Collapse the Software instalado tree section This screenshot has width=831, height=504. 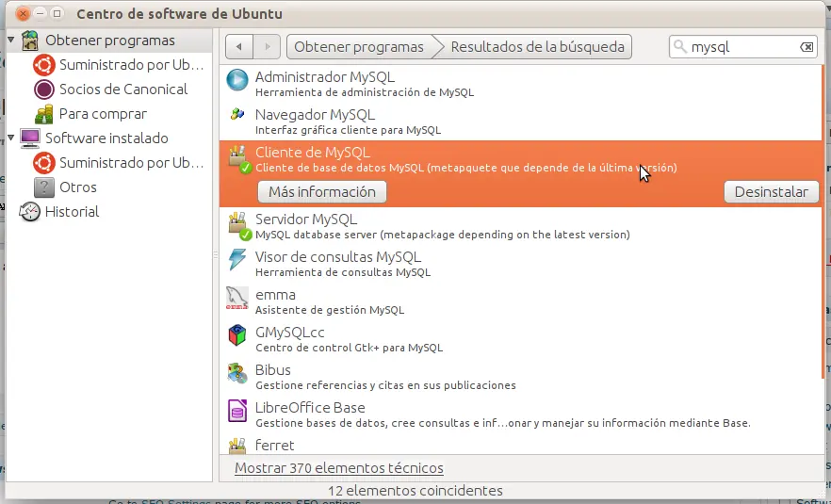coord(11,138)
